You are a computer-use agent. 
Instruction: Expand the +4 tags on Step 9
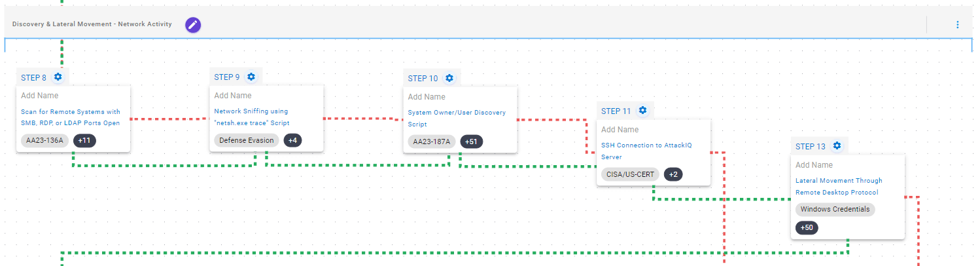coord(292,140)
